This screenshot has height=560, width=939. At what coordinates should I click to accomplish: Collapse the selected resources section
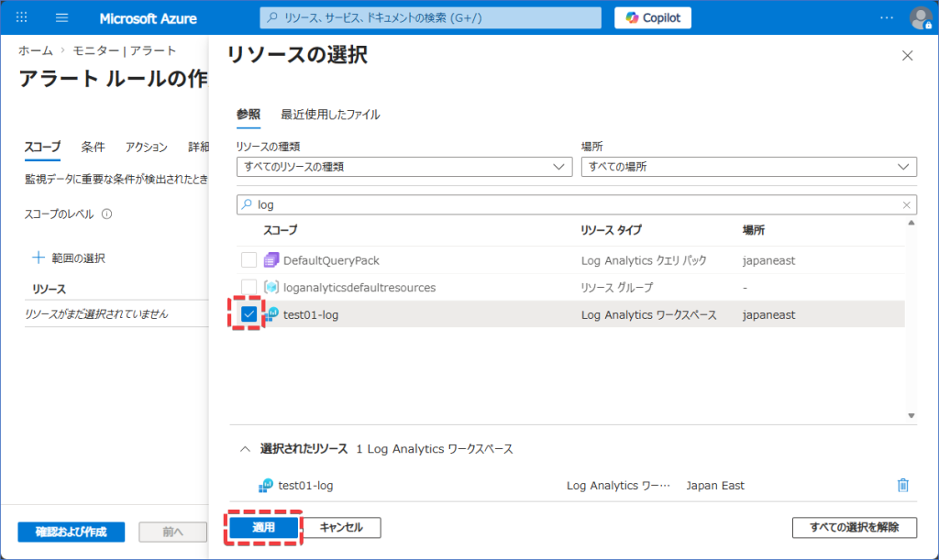click(x=245, y=449)
